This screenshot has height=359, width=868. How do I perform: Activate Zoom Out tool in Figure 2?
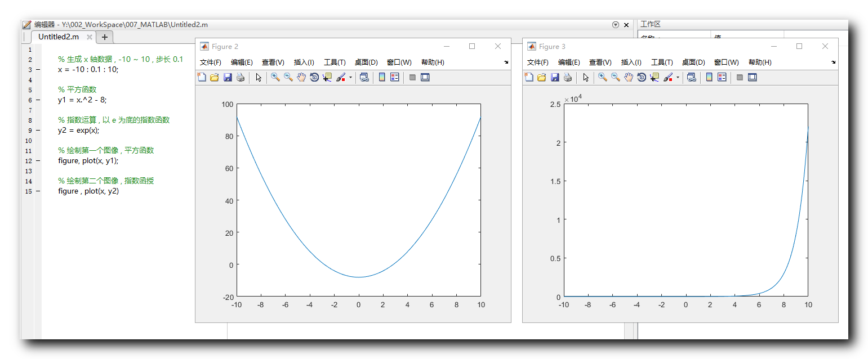click(x=288, y=77)
